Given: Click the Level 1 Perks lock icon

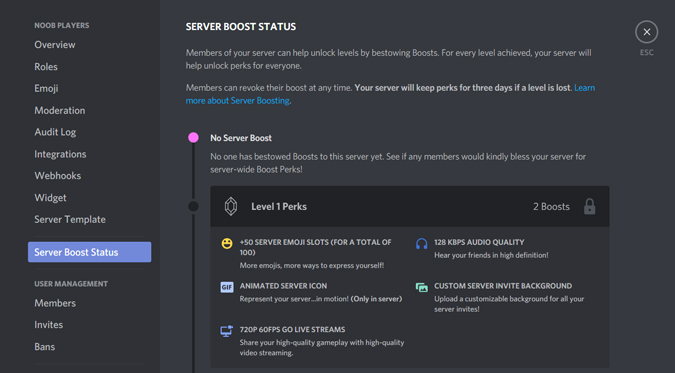Looking at the screenshot, I should point(589,206).
